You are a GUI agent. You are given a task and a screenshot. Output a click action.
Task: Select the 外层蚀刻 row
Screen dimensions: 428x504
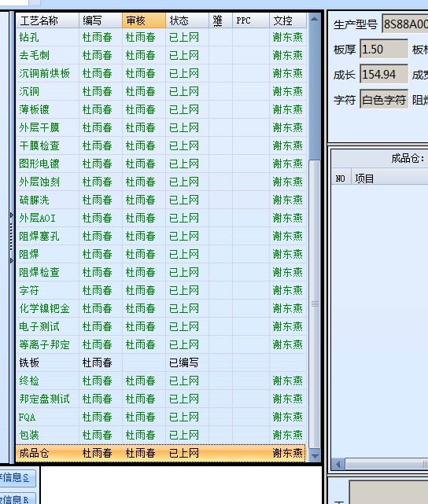[x=161, y=182]
